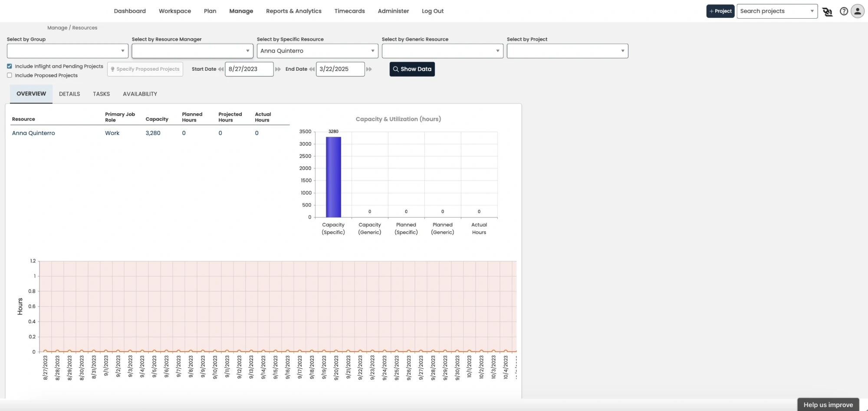Click the Work primary job role cell
Screen dimensions: 868x411
pyautogui.click(x=112, y=133)
